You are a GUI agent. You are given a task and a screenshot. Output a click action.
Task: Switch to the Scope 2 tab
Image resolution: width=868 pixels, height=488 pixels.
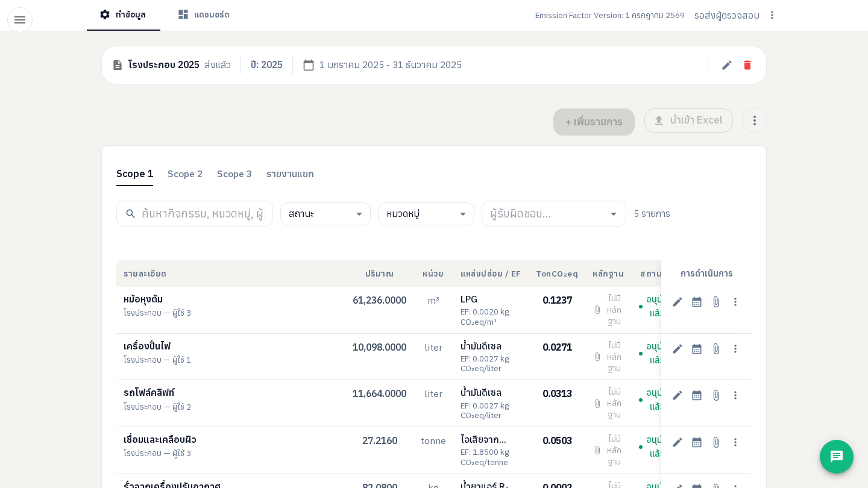[185, 174]
